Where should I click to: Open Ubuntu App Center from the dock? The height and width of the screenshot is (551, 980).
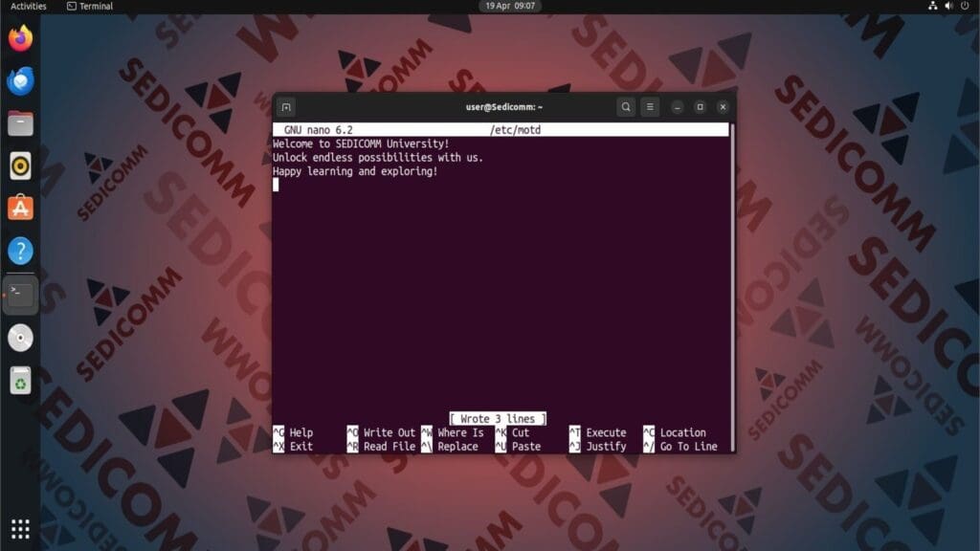(x=19, y=208)
